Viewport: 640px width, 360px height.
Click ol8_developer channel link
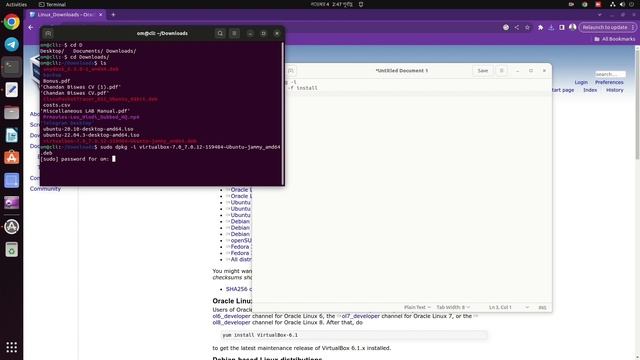point(231,322)
